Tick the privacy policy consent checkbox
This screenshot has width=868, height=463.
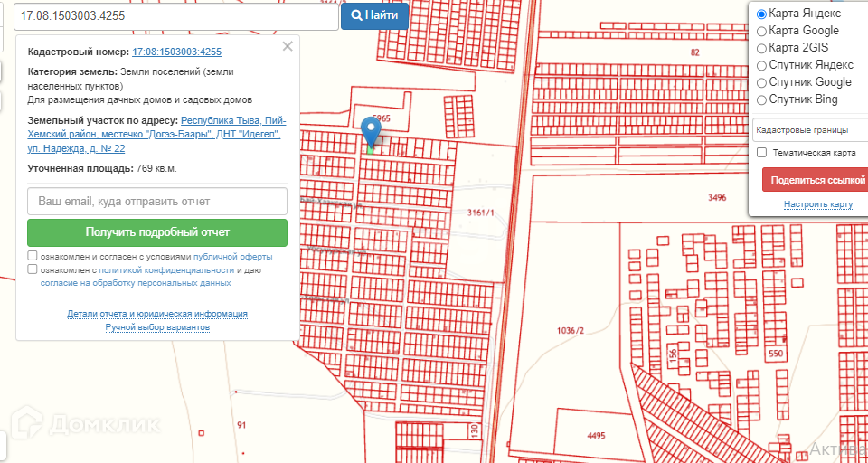coord(33,269)
